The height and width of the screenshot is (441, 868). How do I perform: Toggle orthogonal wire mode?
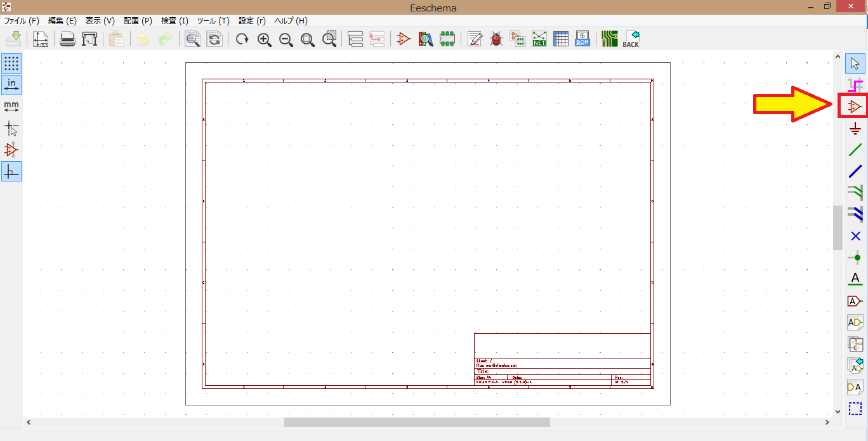point(11,172)
